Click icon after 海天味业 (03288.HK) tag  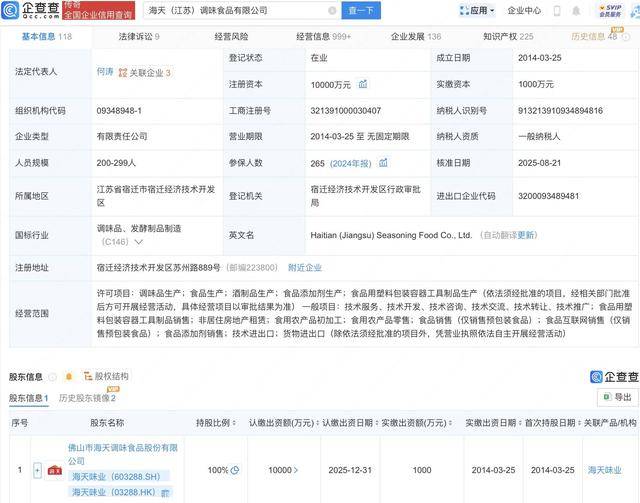[165, 493]
